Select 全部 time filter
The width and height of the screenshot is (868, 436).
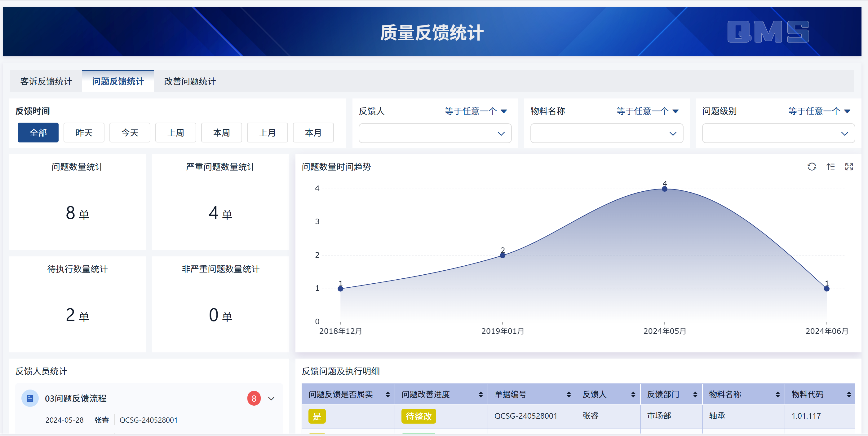pos(38,133)
